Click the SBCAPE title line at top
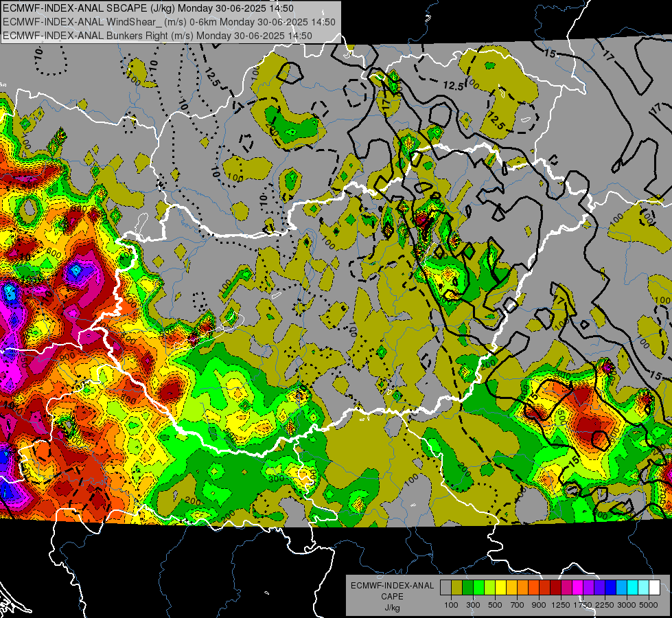This screenshot has height=618, width=672. coord(148,8)
